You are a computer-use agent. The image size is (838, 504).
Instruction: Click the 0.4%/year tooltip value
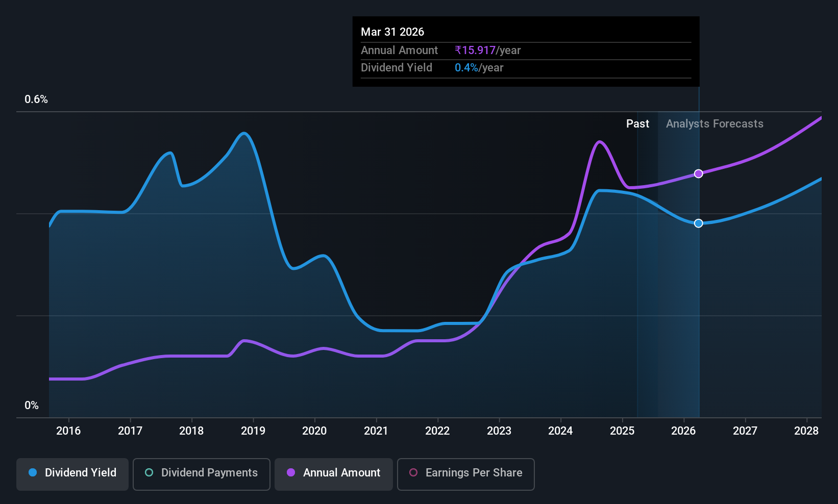(479, 68)
